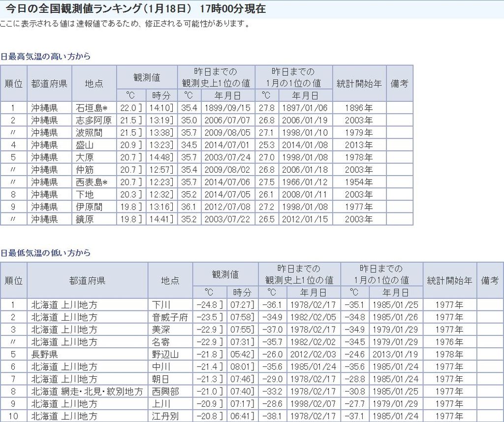Viewport: 504px width, 422px height.
Task: Open the 志多阿原 location entry
Action: tap(94, 121)
